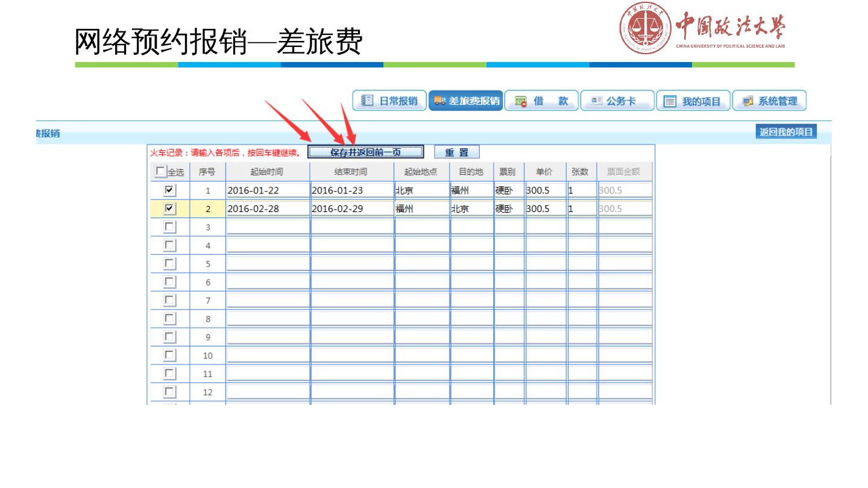Click the 票别 field in row 2
The image size is (868, 488).
[509, 208]
